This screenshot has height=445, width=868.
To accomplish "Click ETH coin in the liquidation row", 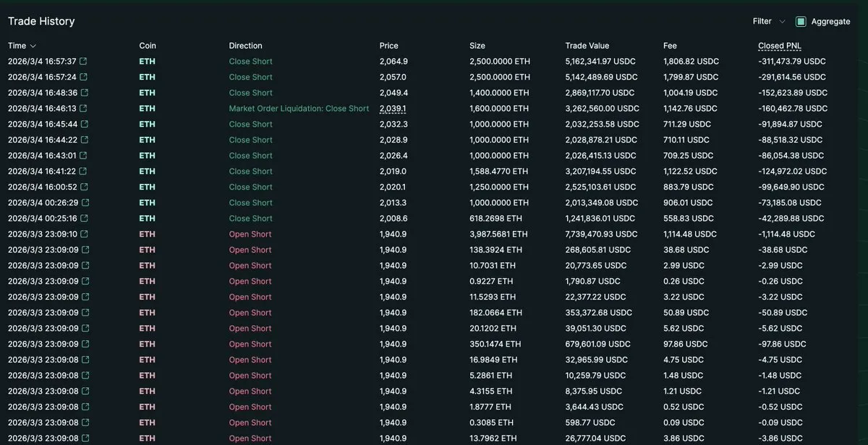I will click(x=147, y=109).
